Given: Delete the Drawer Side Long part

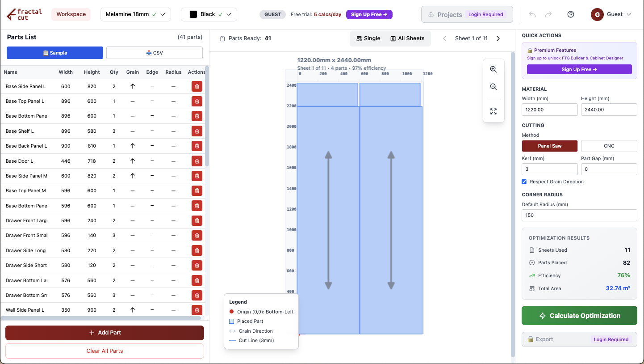Looking at the screenshot, I should [197, 250].
